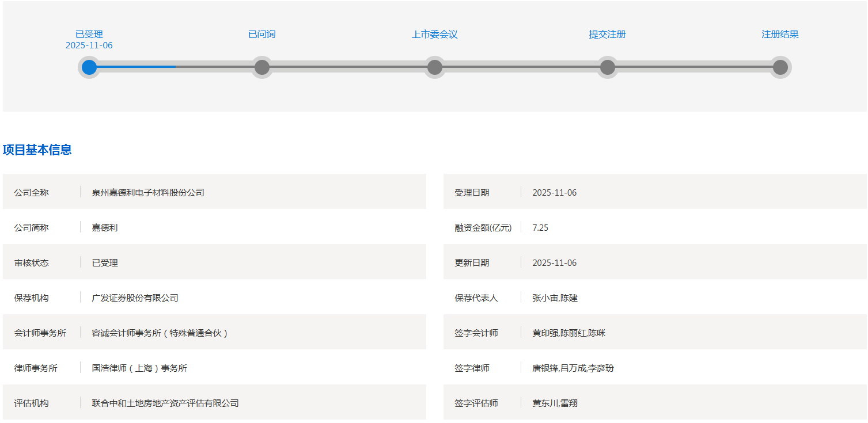Click signing lawyers 唐银锋,吕万成,李彦玢
This screenshot has width=868, height=423.
(573, 368)
